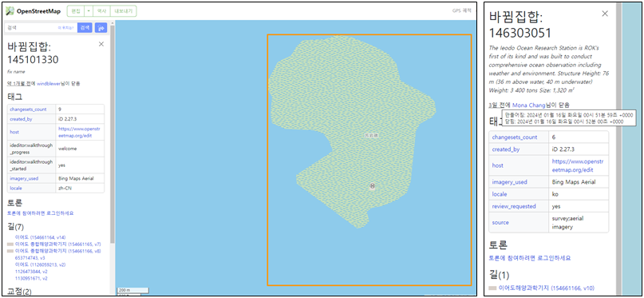Click the building icon beside way 154661165
This screenshot has height=298, width=644.
point(10,244)
